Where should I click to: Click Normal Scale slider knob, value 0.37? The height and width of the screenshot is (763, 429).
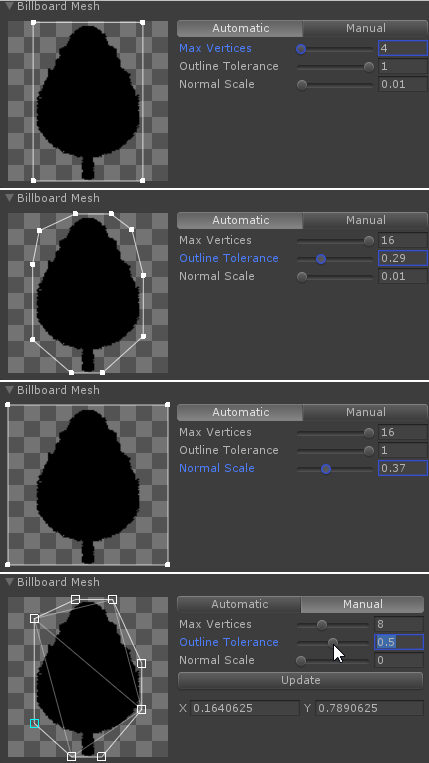326,469
